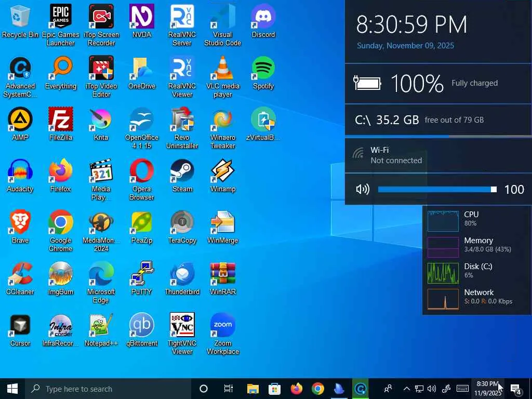Select the Audacity desktop icon
This screenshot has width=532, height=399.
coord(20,176)
